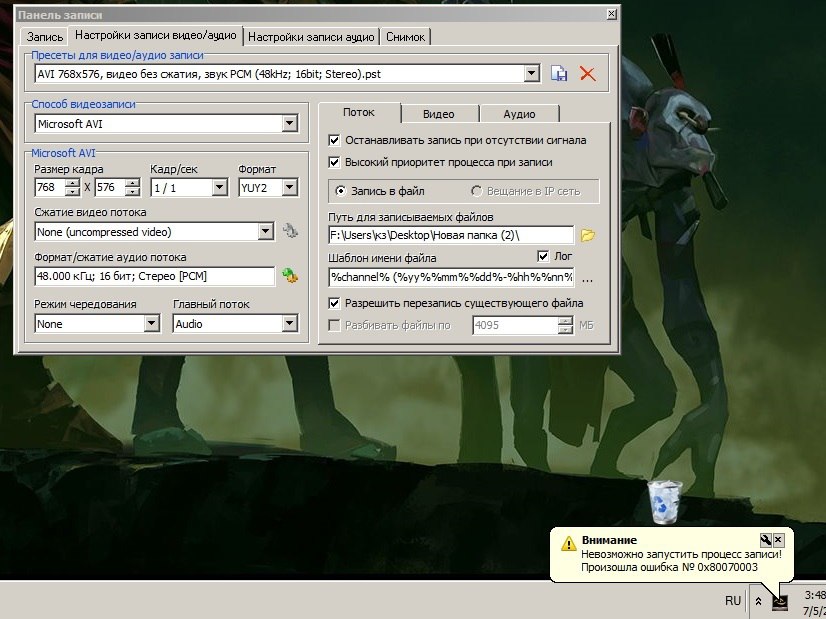826x619 pixels.
Task: Browse for the recording files folder
Action: click(x=588, y=235)
